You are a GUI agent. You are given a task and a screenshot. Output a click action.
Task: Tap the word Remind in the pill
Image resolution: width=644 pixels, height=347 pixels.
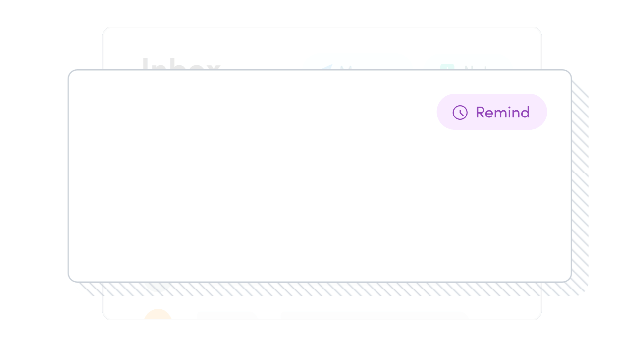pyautogui.click(x=503, y=113)
